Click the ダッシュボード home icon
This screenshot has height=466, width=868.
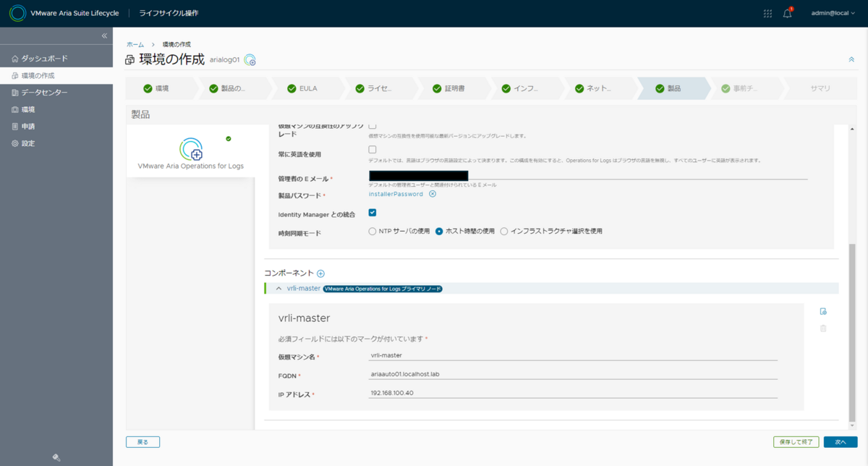[x=14, y=59]
